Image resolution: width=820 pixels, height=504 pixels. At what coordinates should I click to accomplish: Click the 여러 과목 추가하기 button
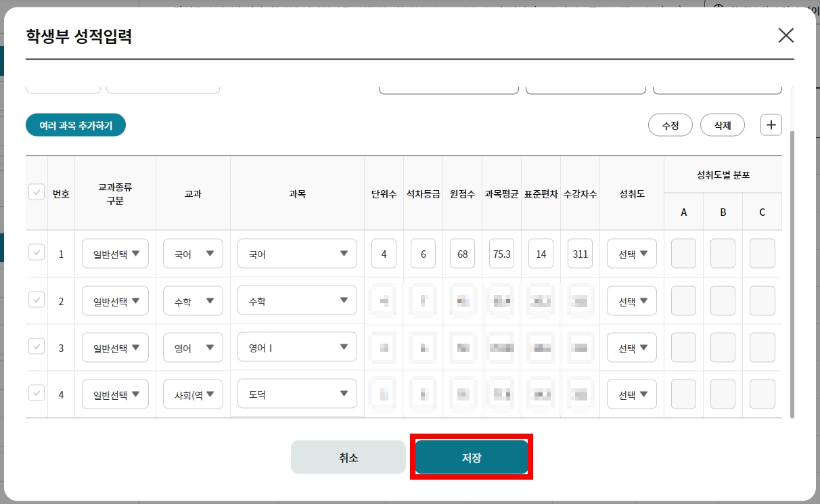click(x=76, y=125)
